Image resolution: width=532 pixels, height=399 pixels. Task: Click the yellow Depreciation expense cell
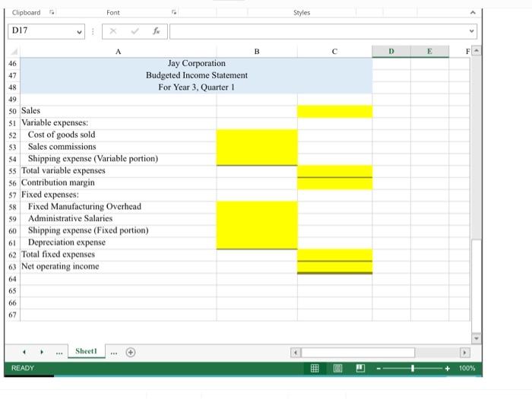tap(257, 243)
